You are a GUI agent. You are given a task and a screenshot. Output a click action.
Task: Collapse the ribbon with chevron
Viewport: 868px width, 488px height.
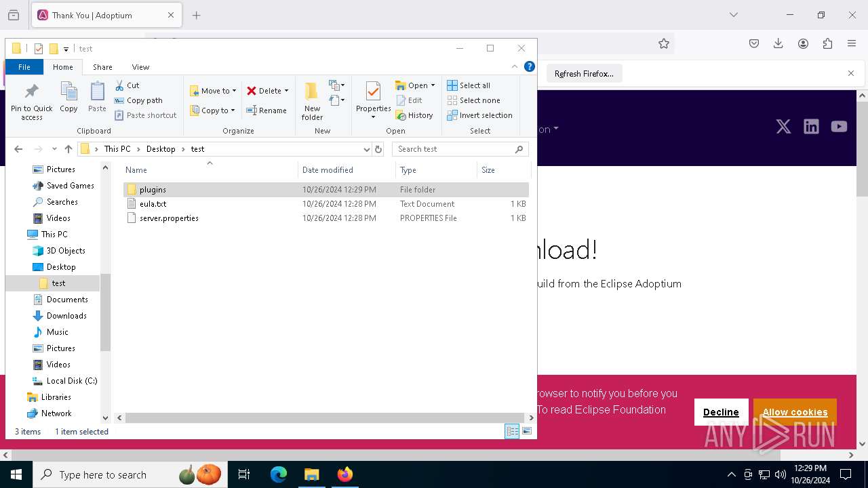click(515, 66)
